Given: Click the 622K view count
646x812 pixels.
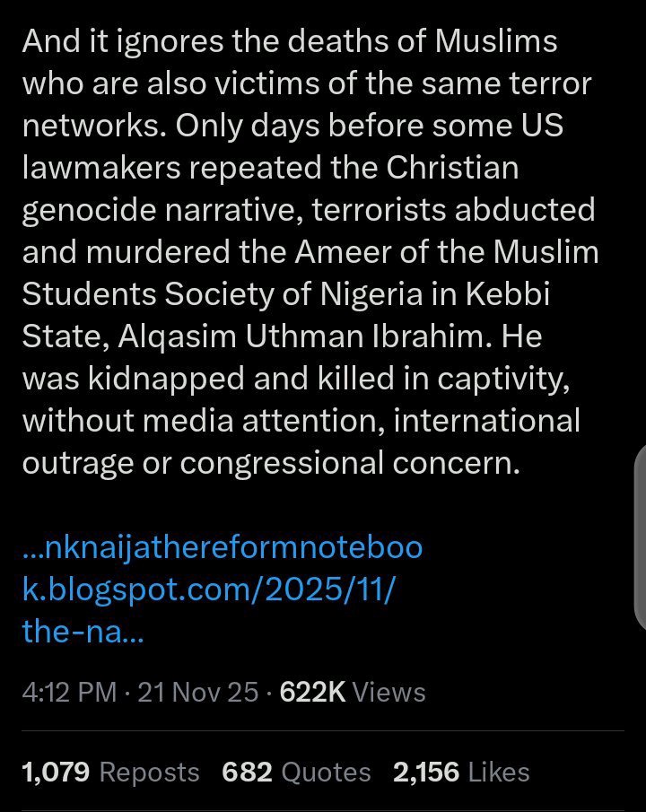Looking at the screenshot, I should click(312, 692).
